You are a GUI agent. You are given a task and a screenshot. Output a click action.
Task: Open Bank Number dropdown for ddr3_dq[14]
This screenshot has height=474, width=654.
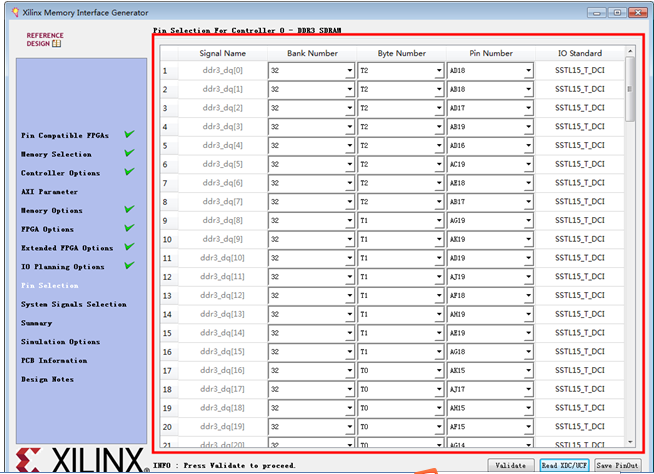click(x=311, y=333)
